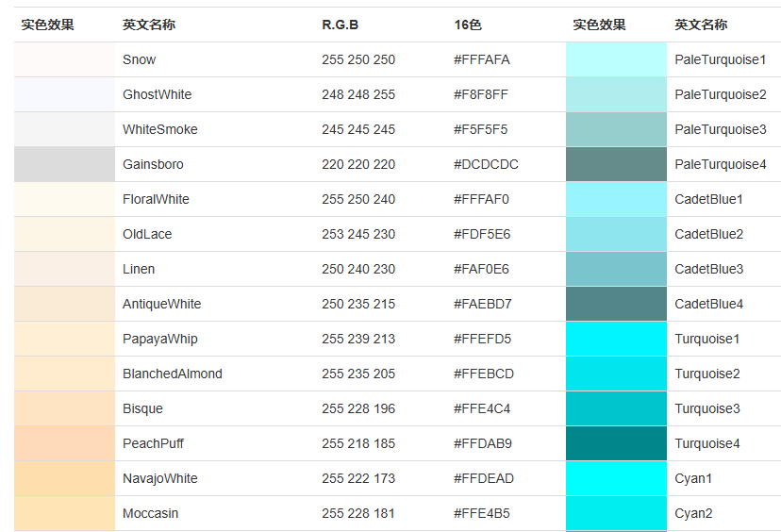Click the PaleTurquoise1 swatch

[616, 59]
